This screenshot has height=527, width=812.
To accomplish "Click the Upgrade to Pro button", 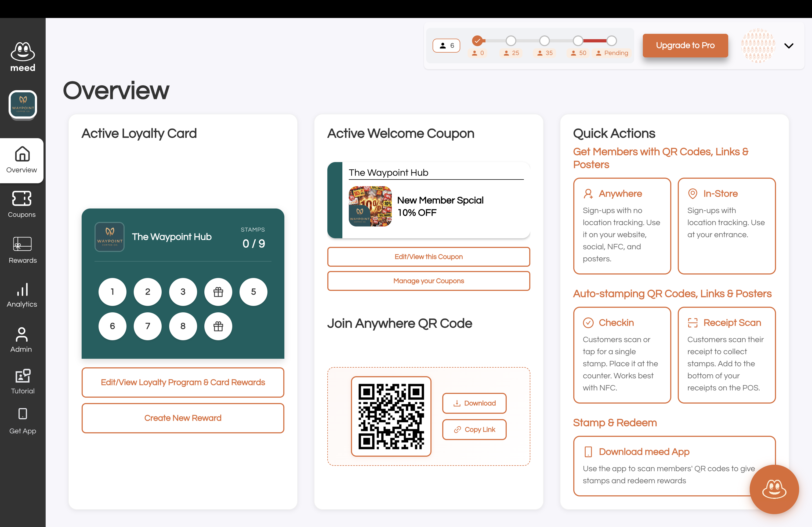I will click(685, 45).
